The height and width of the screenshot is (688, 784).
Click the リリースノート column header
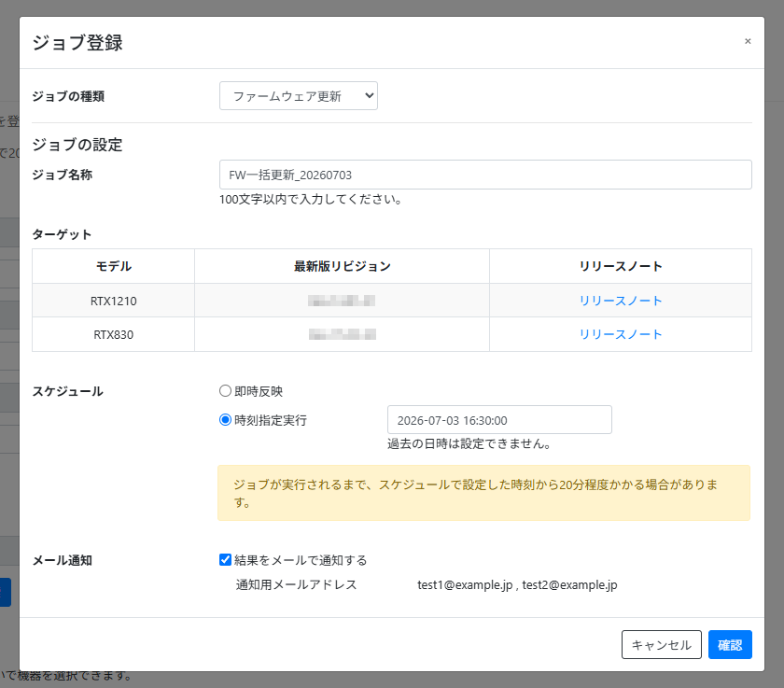point(621,266)
